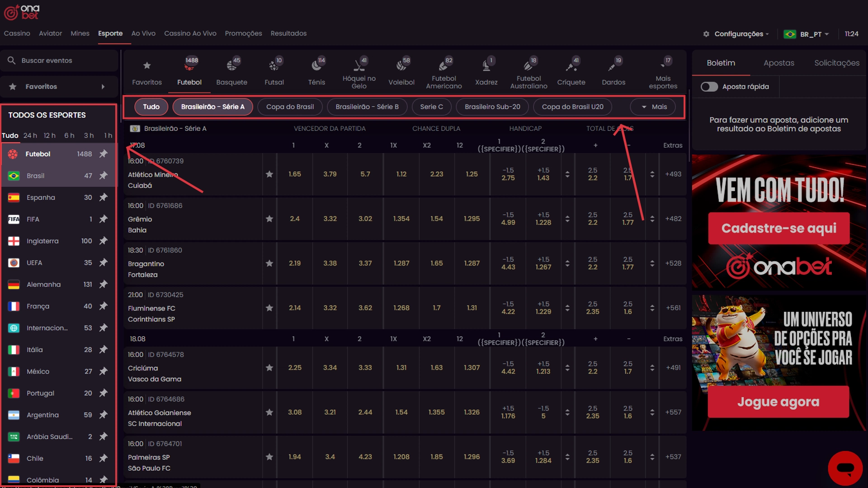This screenshot has height=488, width=868.
Task: Open the Favoritos sport star icon
Action: 146,66
